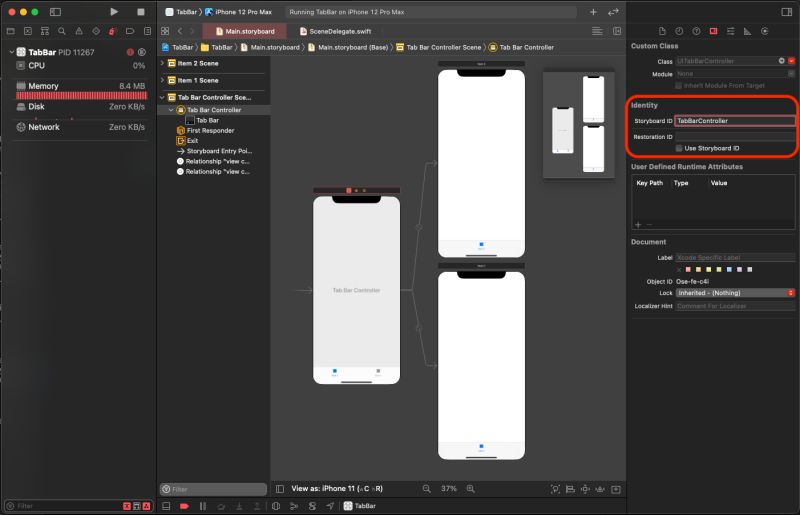Open the Issue navigator warning icon
Screen dimensions: 800x515
[x=79, y=31]
